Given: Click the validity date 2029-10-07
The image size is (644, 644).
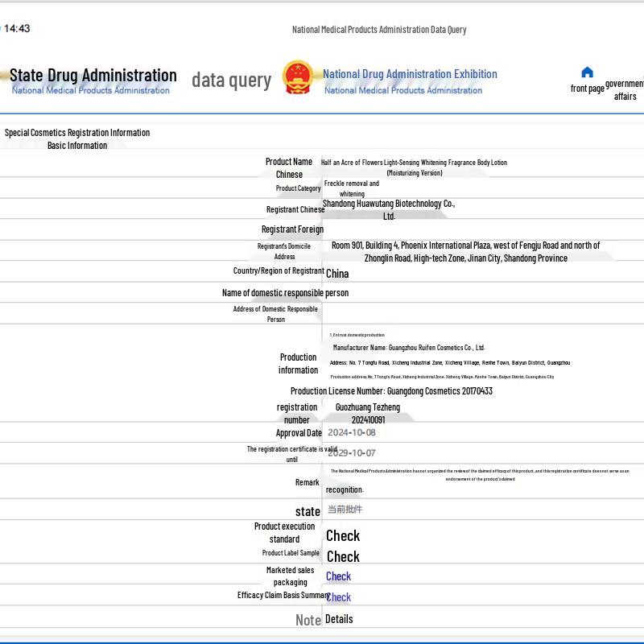Looking at the screenshot, I should click(351, 452).
